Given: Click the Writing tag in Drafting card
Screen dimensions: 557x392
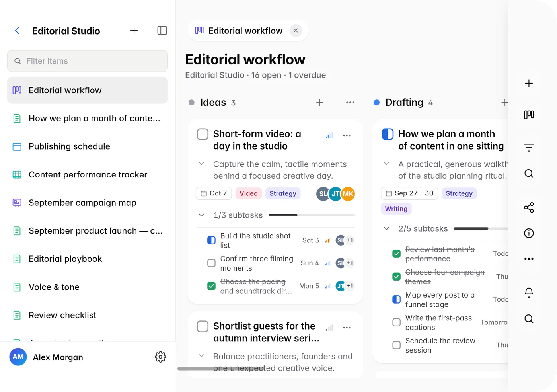Looking at the screenshot, I should 396,209.
